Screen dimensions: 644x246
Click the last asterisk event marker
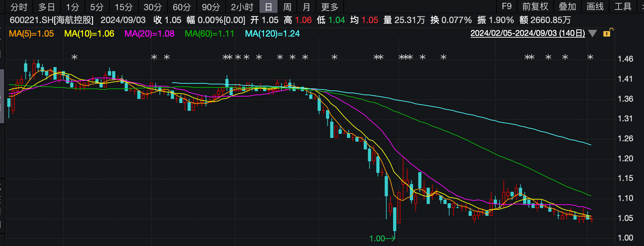[x=590, y=57]
